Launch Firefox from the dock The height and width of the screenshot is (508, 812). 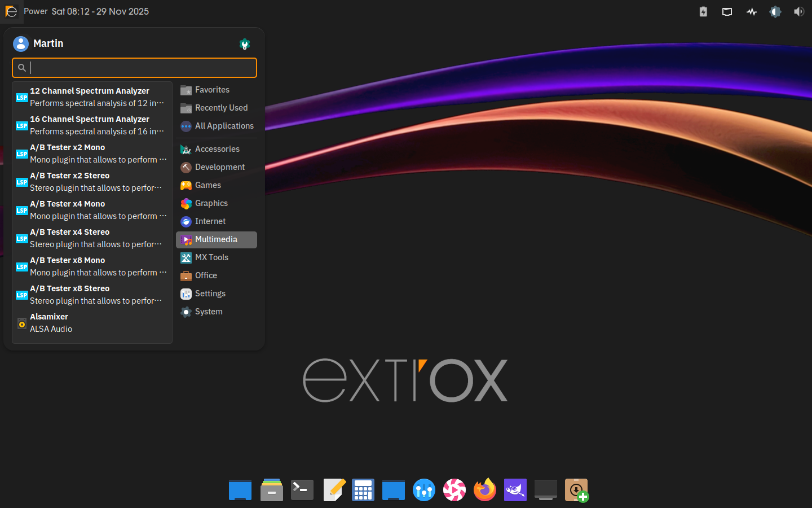(484, 490)
